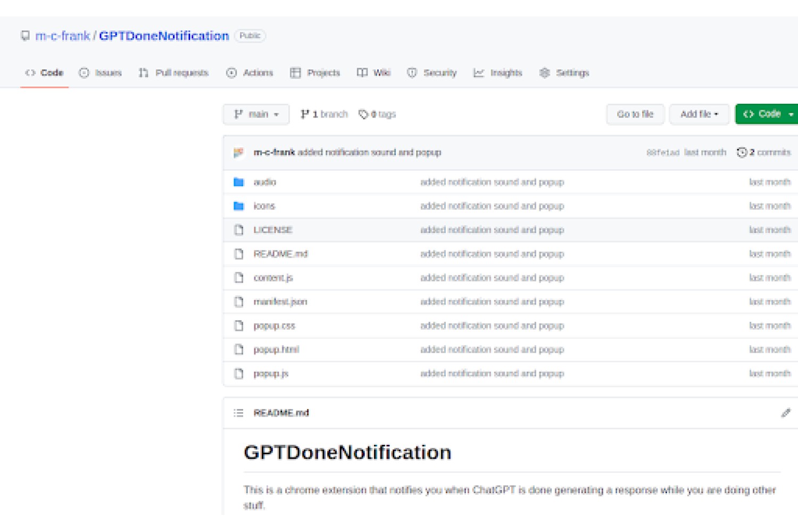This screenshot has width=798, height=532.
Task: Click the manifest.json file icon
Action: tap(239, 302)
